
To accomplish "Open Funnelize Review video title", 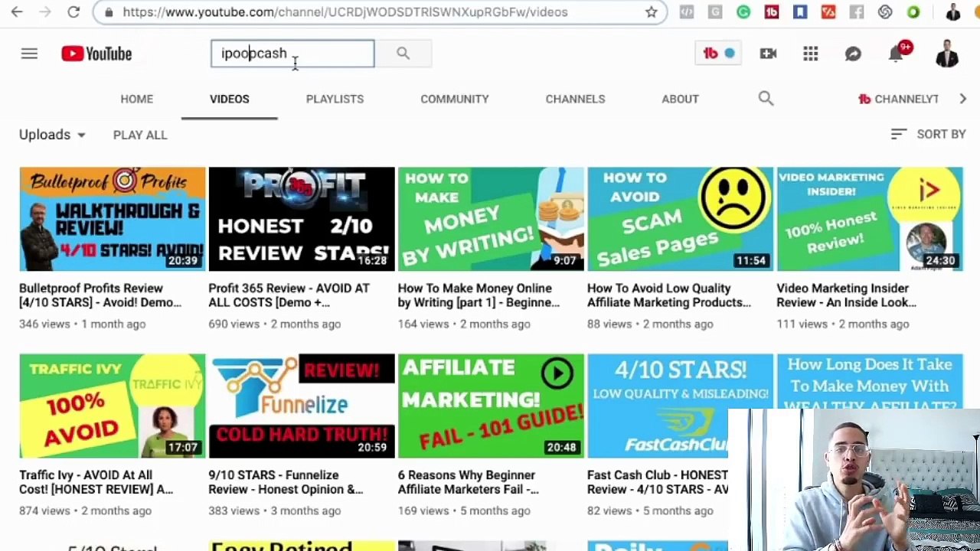I will point(286,482).
